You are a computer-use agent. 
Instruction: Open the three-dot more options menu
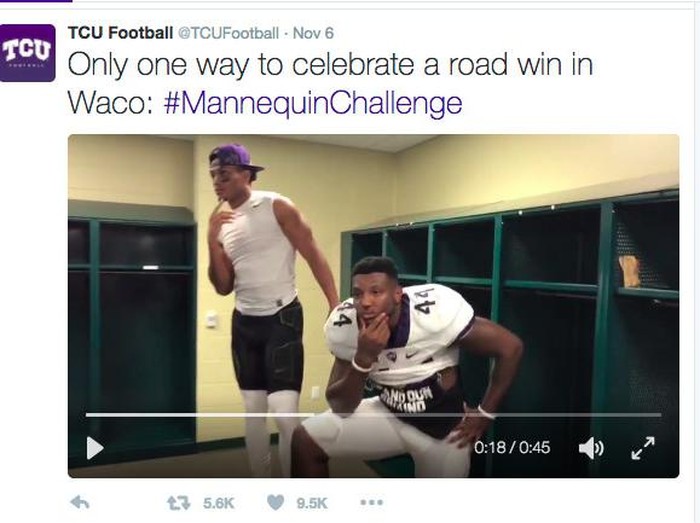pos(371,503)
